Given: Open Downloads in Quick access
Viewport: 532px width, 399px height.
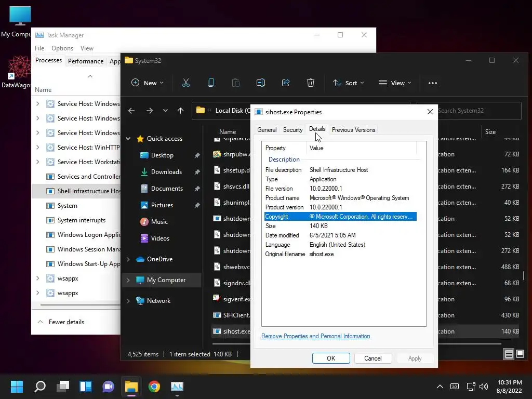Looking at the screenshot, I should (166, 172).
